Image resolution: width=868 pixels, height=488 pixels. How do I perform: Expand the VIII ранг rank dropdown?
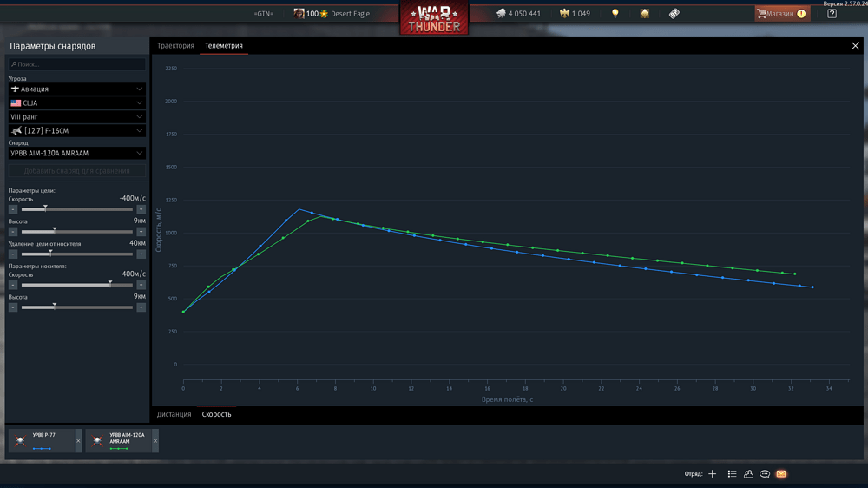[77, 116]
